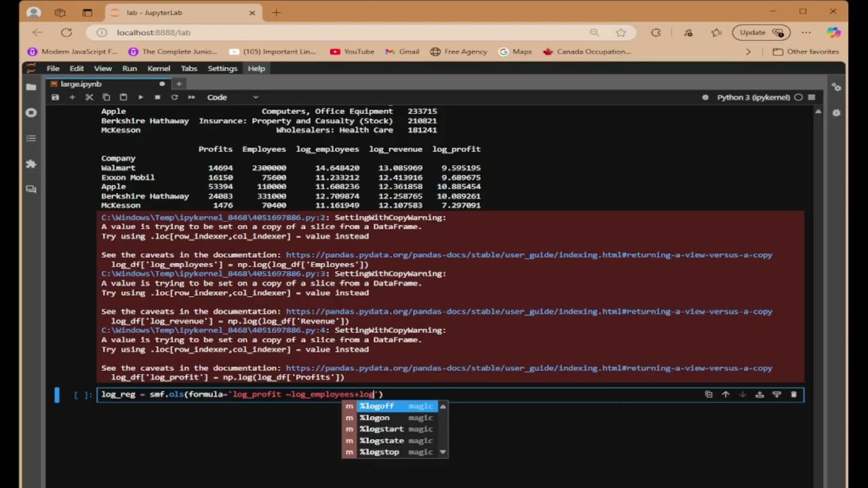The width and height of the screenshot is (868, 488).
Task: Switch to the large.ipynb notebook tab
Action: [108, 84]
